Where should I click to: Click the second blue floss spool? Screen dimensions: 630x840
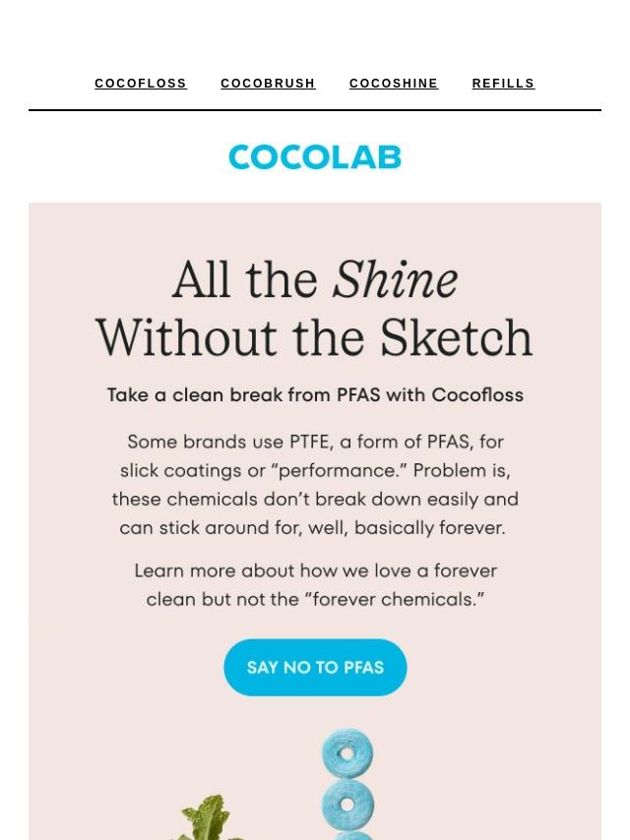[x=347, y=805]
